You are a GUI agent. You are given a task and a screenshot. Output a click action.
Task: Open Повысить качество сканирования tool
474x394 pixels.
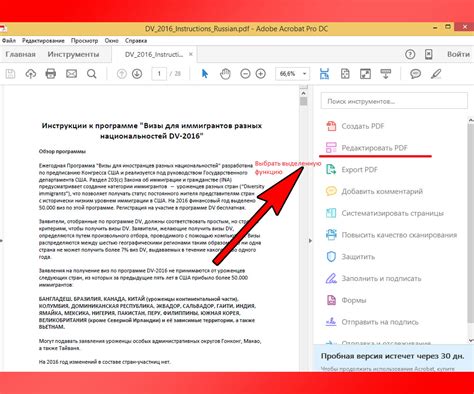[x=391, y=235]
